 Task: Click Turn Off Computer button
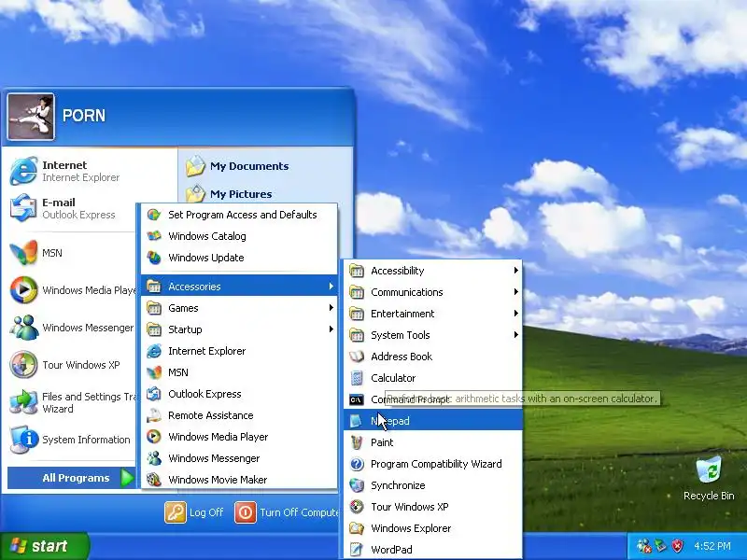point(287,512)
